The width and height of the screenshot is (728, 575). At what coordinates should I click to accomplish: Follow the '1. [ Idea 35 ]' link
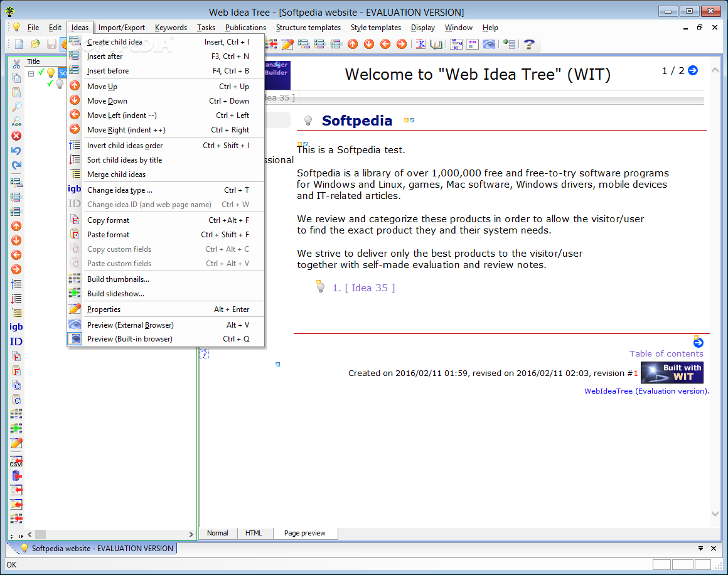click(363, 288)
